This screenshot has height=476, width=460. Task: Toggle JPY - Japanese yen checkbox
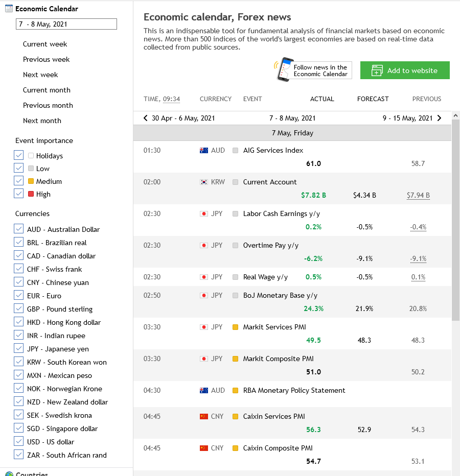[18, 348]
